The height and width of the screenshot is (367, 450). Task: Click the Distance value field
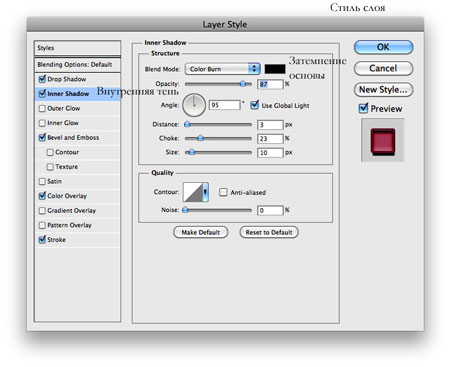270,125
